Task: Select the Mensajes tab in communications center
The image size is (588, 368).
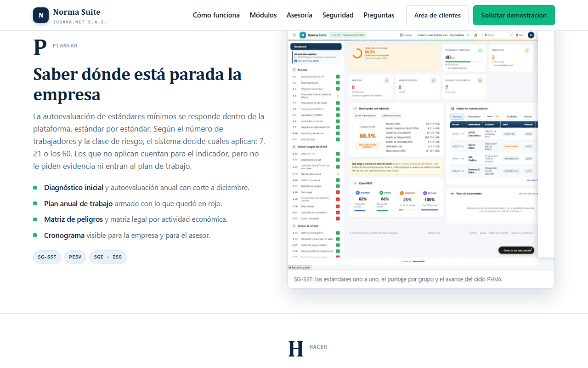Action: (457, 116)
